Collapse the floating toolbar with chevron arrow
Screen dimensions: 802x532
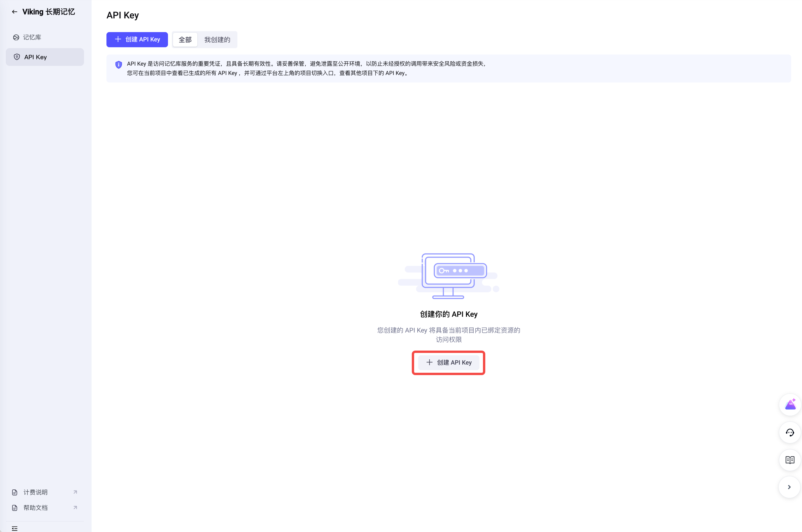click(789, 487)
